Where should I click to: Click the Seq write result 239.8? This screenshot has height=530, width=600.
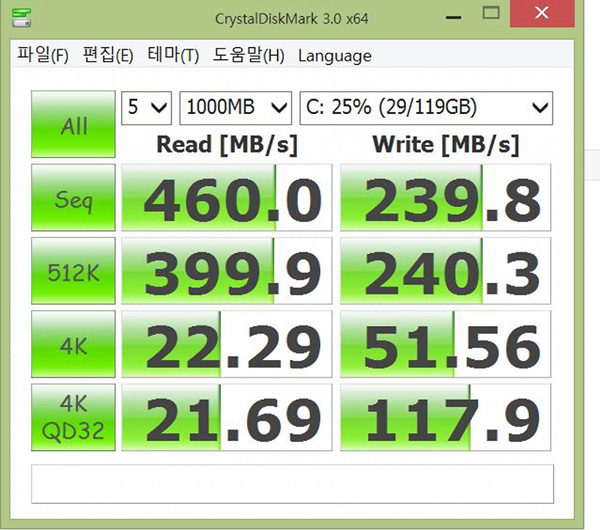point(446,197)
